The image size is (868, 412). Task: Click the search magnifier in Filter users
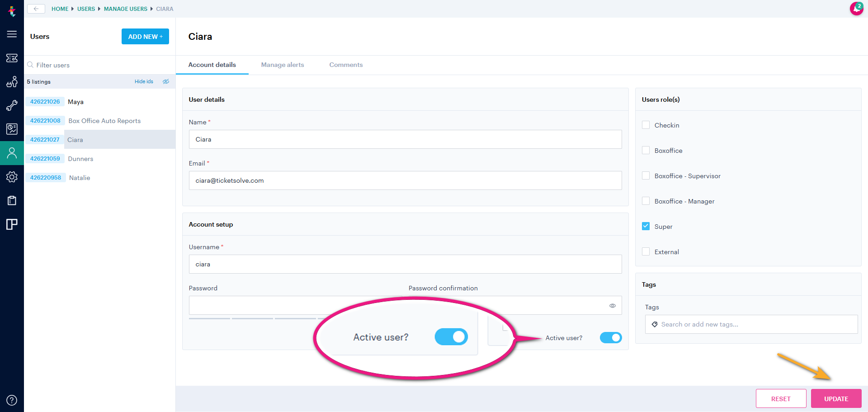pyautogui.click(x=30, y=65)
